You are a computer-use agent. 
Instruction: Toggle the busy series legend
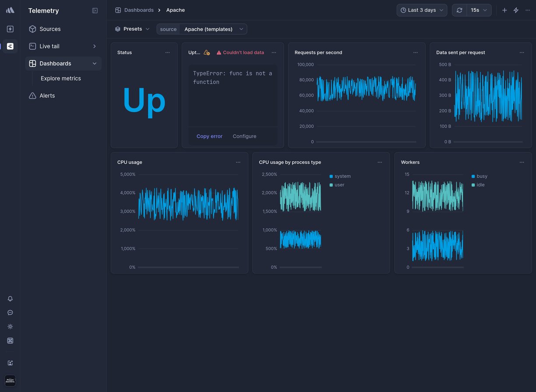click(x=480, y=176)
